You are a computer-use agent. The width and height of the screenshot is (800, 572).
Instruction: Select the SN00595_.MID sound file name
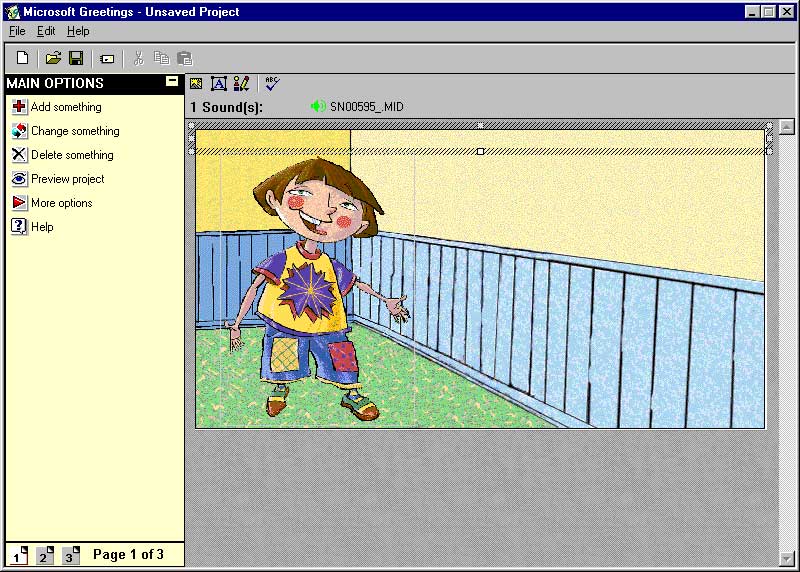[367, 107]
